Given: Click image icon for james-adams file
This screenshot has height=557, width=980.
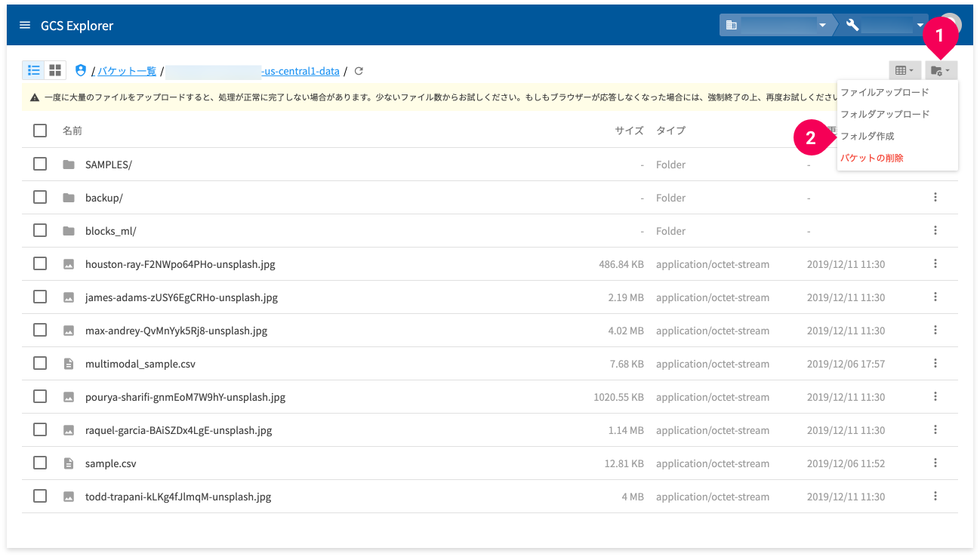Looking at the screenshot, I should [x=69, y=297].
